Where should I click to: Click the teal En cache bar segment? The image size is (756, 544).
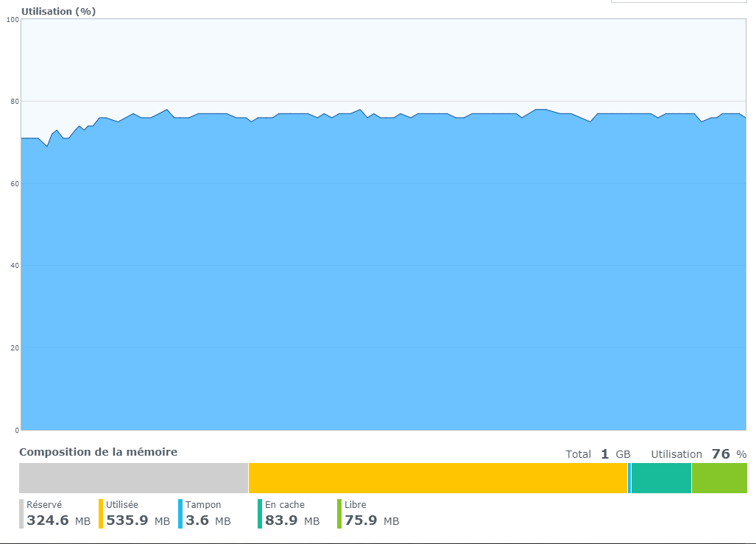pyautogui.click(x=661, y=478)
